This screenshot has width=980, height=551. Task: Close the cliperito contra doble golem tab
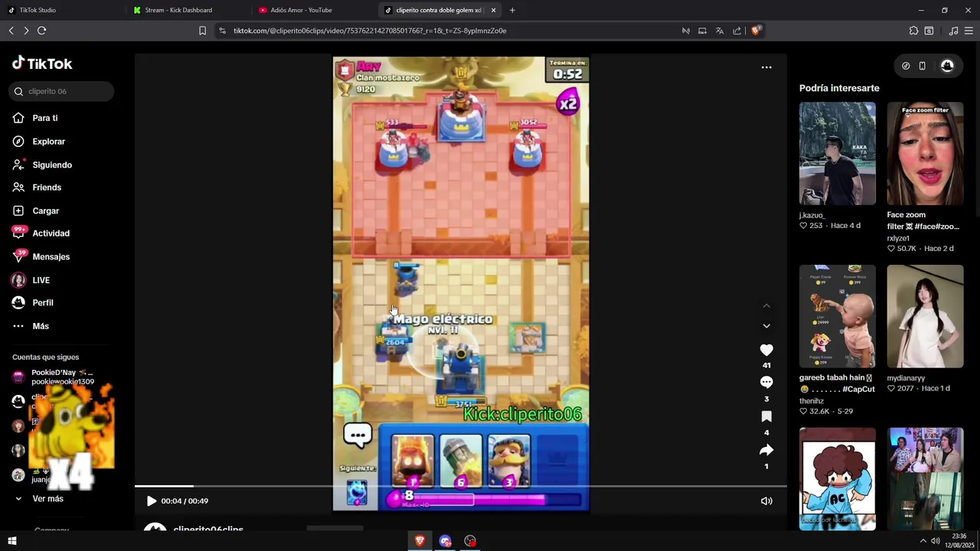[x=493, y=10]
